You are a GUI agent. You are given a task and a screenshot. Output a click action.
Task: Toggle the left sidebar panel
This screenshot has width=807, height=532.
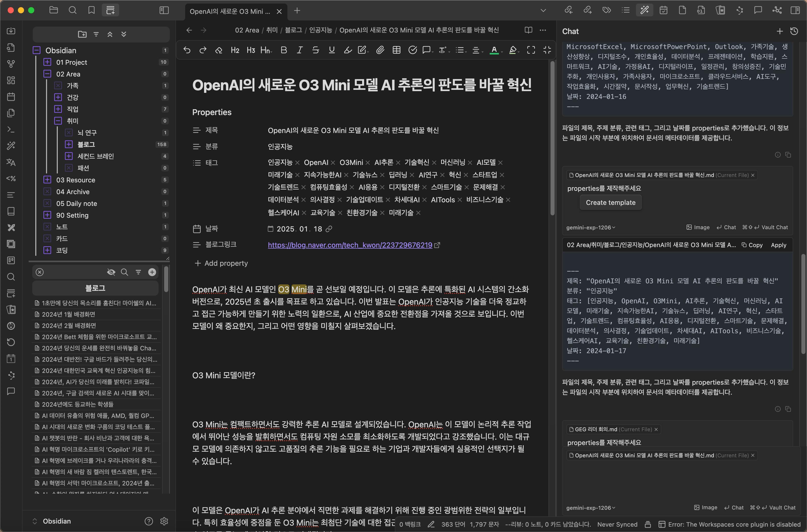(x=164, y=10)
